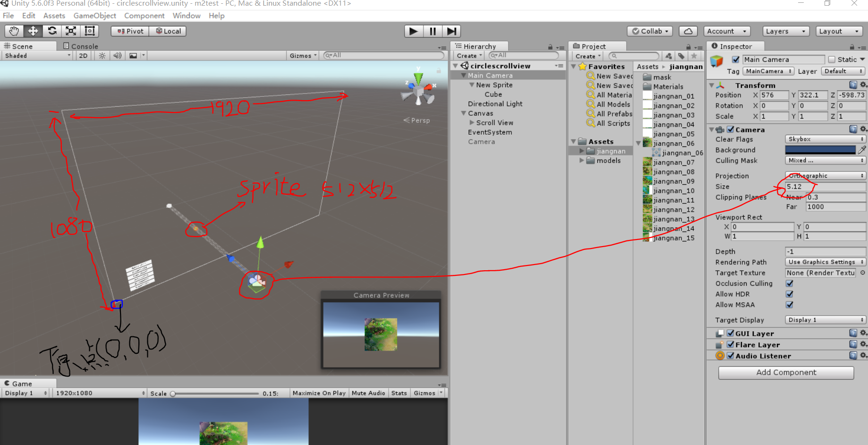Open Transform component gear menu
Viewport: 868px width, 445px height.
(863, 85)
